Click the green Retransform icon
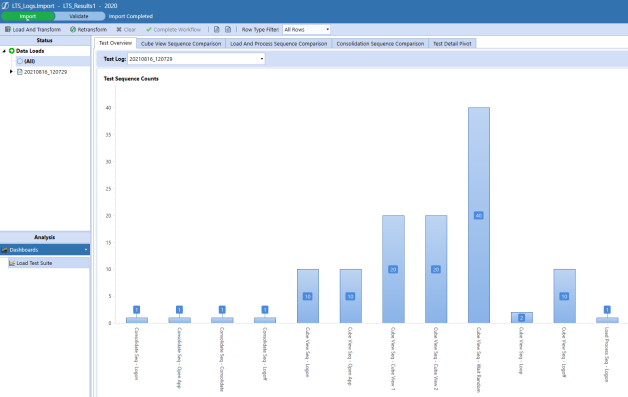 (x=73, y=29)
